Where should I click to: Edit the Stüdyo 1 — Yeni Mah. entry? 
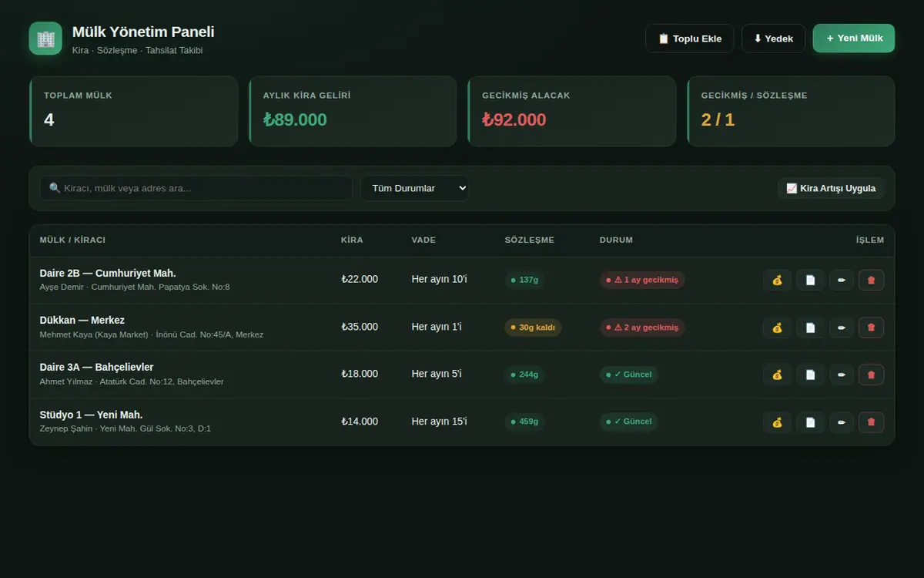[x=842, y=422]
